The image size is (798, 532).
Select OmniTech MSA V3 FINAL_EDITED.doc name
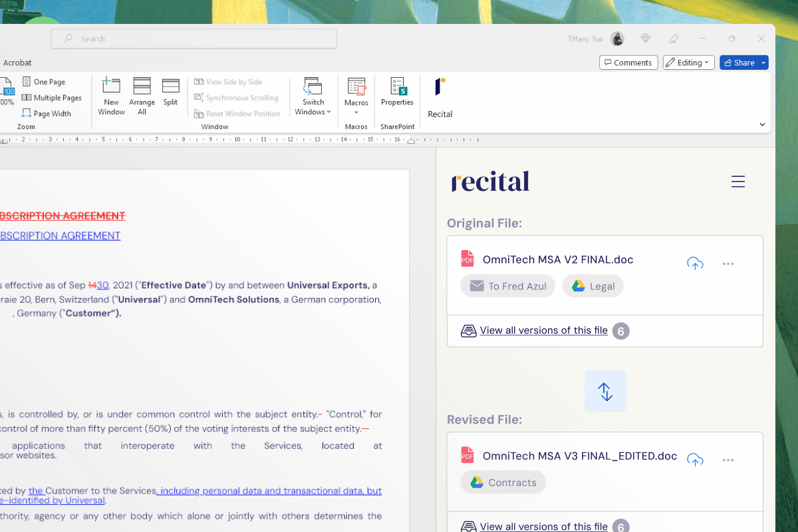point(580,456)
